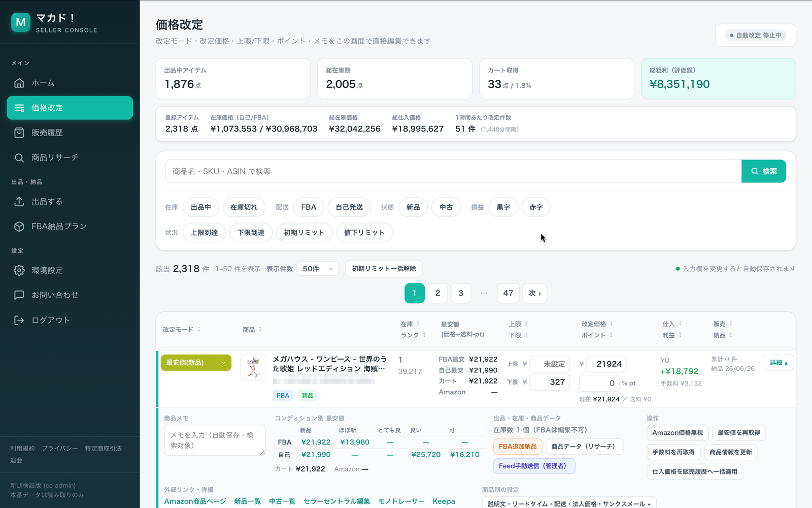Open the ホーム home icon
Viewport: 812px width, 508px height.
tap(19, 83)
